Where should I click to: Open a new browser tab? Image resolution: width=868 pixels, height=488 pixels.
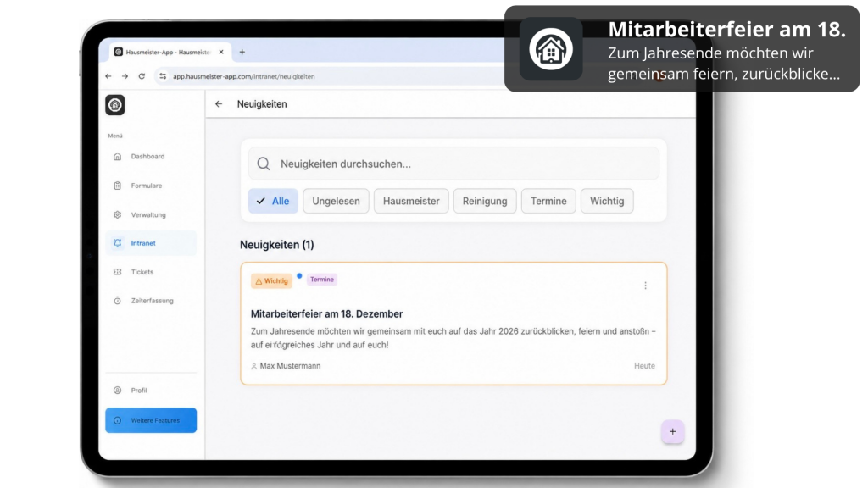(242, 52)
